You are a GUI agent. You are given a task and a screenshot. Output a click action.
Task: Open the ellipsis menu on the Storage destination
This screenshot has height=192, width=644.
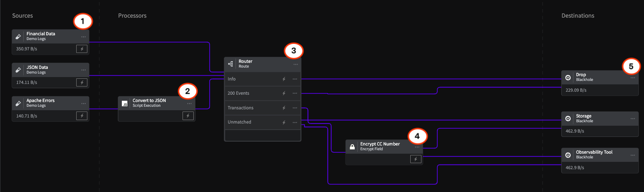633,118
